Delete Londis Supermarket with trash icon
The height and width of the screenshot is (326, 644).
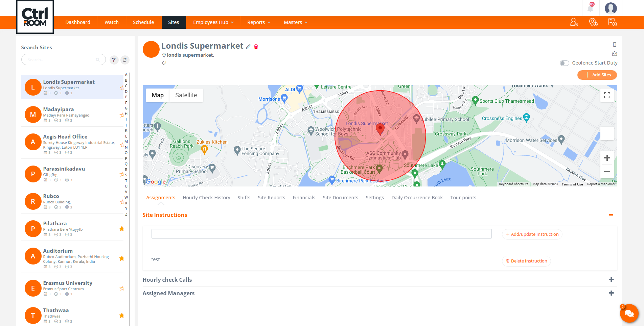tap(256, 47)
